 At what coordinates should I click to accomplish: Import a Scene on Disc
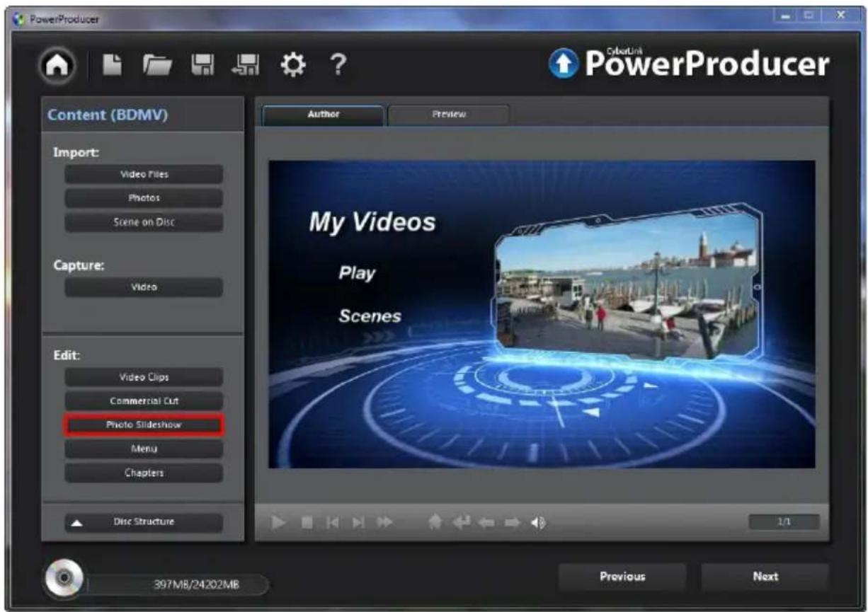(x=144, y=222)
